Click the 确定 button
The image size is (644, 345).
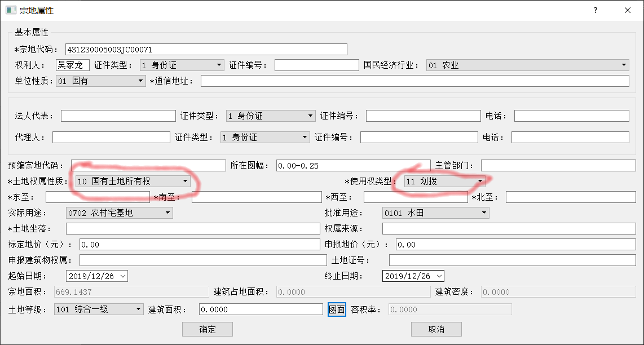point(207,329)
